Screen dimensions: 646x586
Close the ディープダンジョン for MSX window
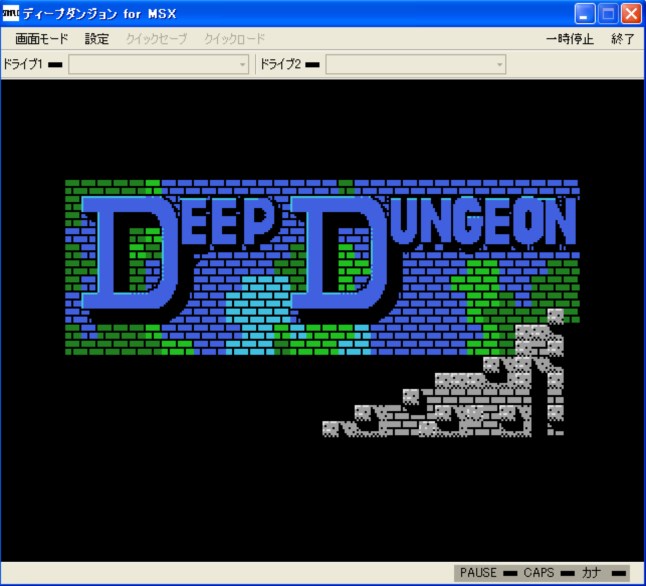coord(631,14)
